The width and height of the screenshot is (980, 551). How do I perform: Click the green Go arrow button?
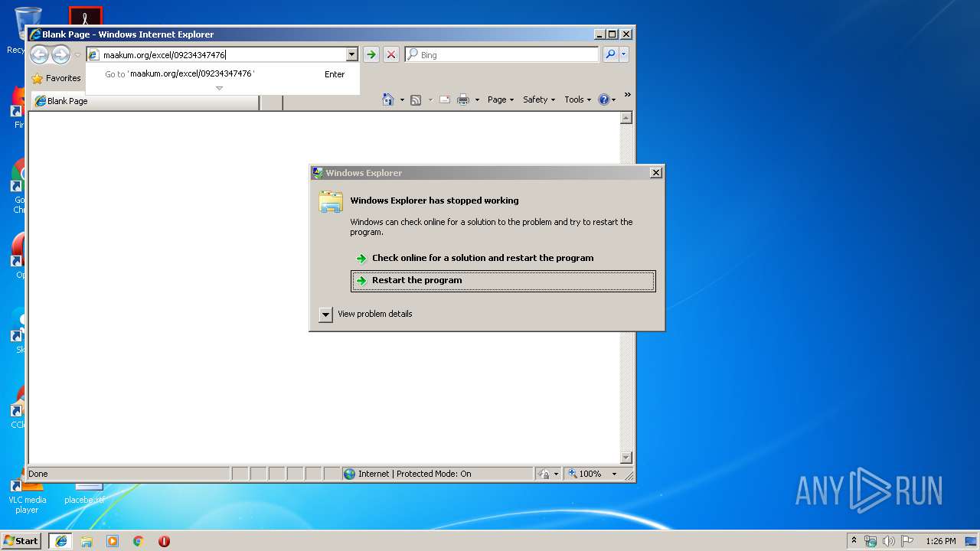pos(371,54)
